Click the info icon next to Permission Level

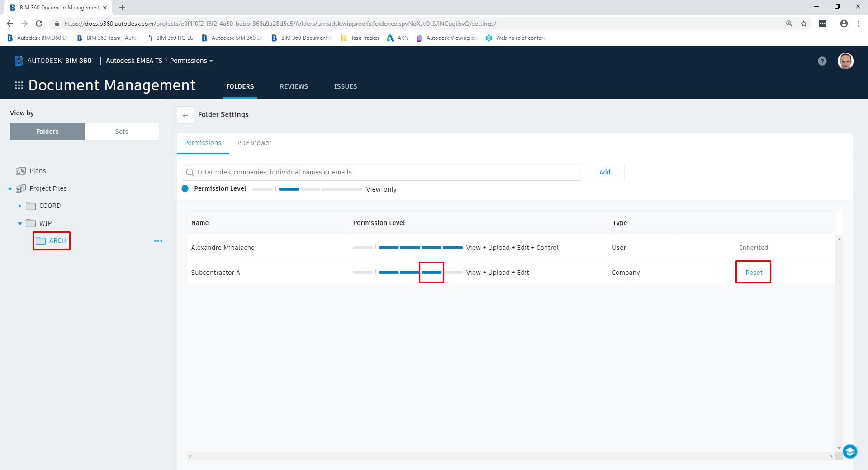[x=185, y=188]
